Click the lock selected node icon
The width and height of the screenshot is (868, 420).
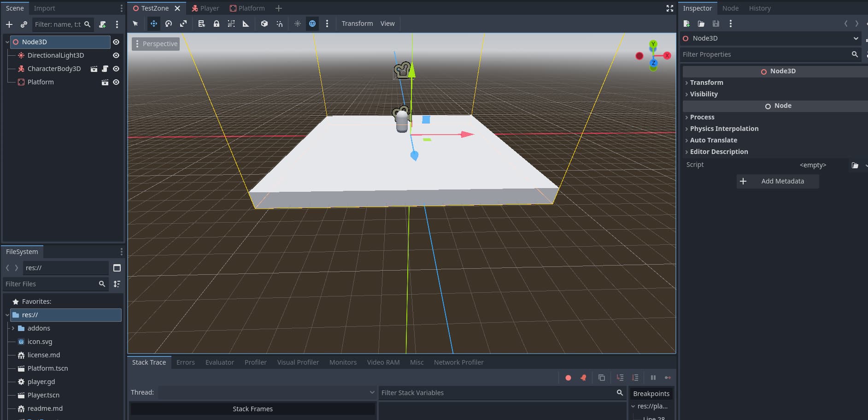[216, 24]
